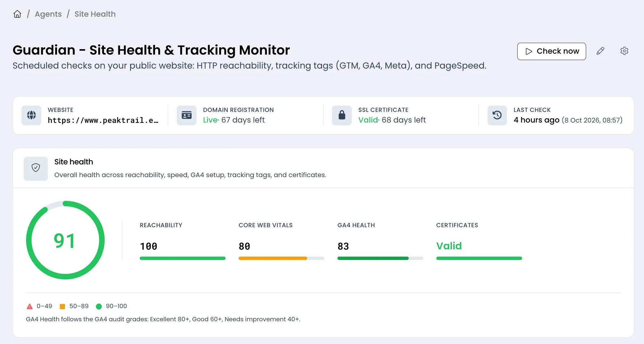The image size is (644, 344).
Task: Select the website globe icon
Action: point(32,115)
